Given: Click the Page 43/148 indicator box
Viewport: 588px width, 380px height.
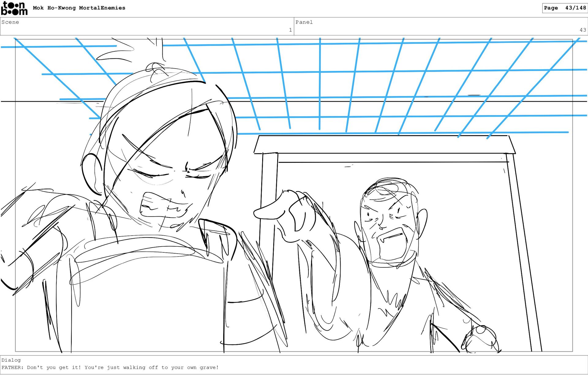Looking at the screenshot, I should tap(564, 8).
